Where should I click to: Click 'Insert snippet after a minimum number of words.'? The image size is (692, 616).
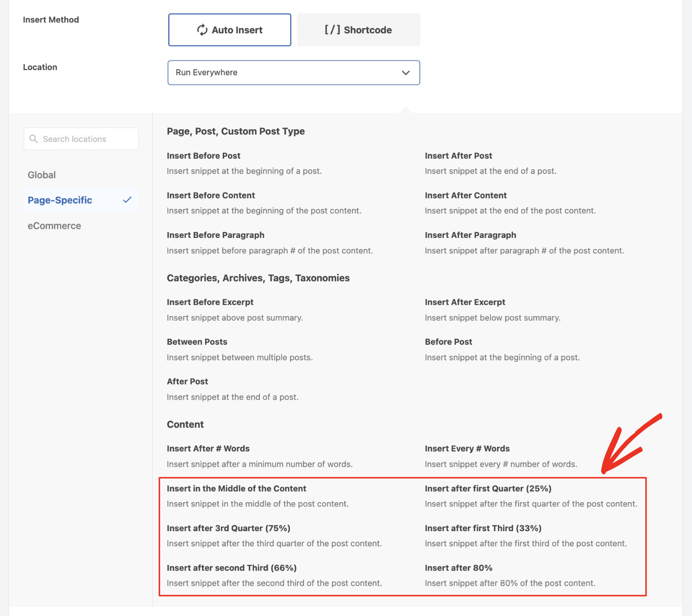click(x=260, y=464)
